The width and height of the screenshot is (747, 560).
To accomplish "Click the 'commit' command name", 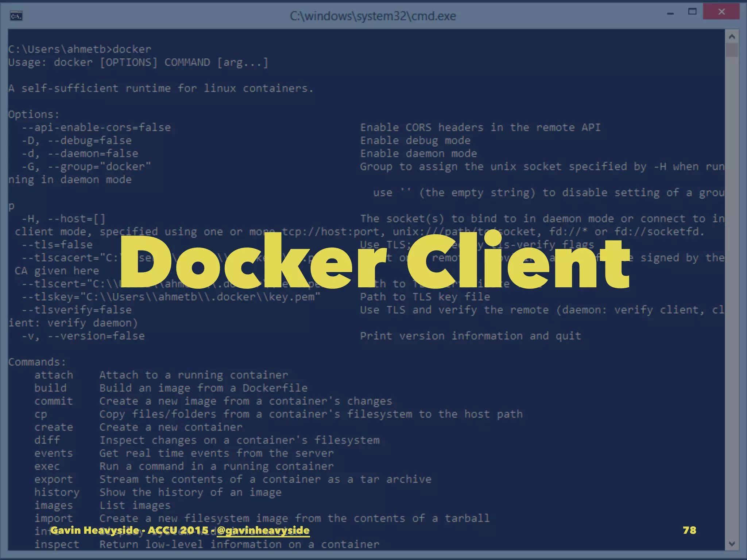I will point(54,401).
